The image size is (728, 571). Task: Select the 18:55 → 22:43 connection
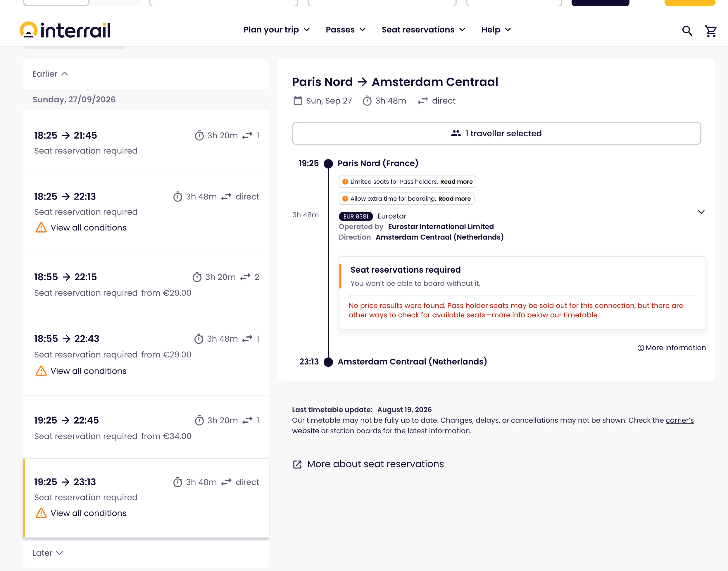(146, 355)
